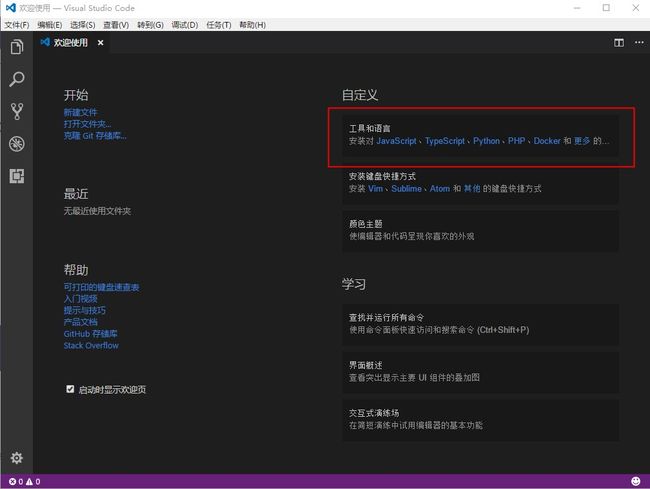This screenshot has width=650, height=489.
Task: Click the 新建文件 link
Action: [80, 112]
